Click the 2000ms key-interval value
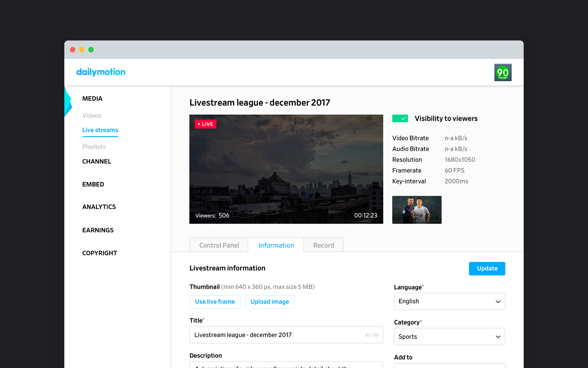588x368 pixels. (x=456, y=181)
